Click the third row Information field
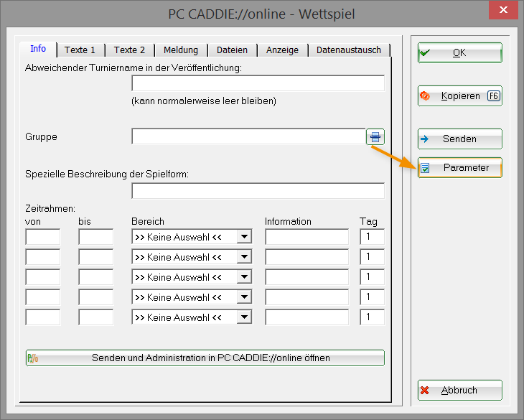This screenshot has width=524, height=420. (x=307, y=277)
